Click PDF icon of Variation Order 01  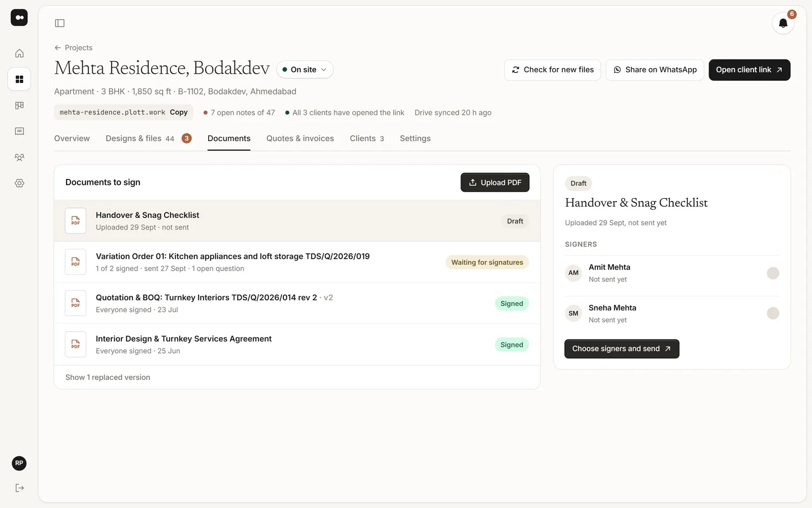click(x=76, y=262)
